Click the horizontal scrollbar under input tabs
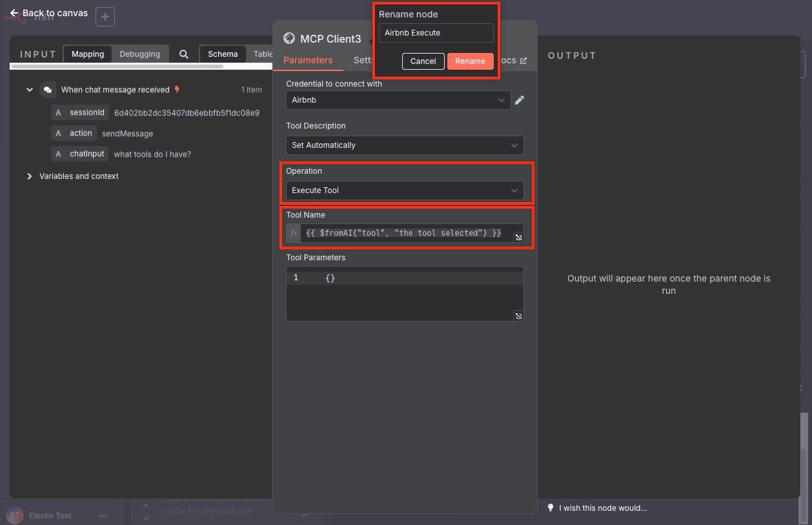 click(x=117, y=67)
